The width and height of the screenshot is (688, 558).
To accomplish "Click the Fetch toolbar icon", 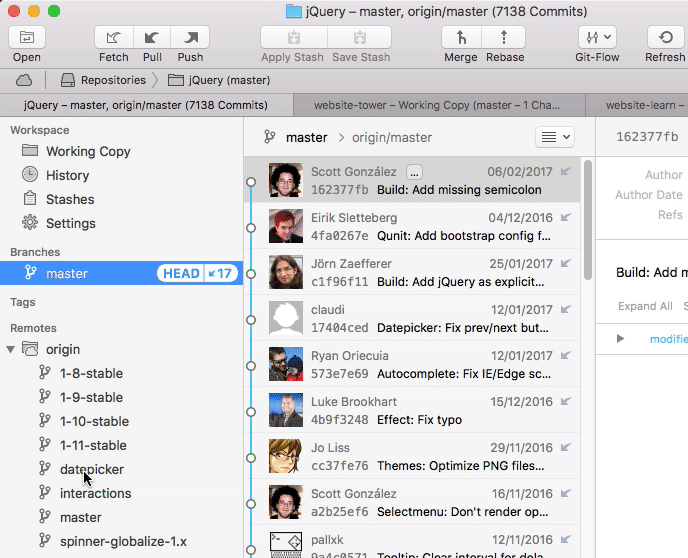I will 114,38.
